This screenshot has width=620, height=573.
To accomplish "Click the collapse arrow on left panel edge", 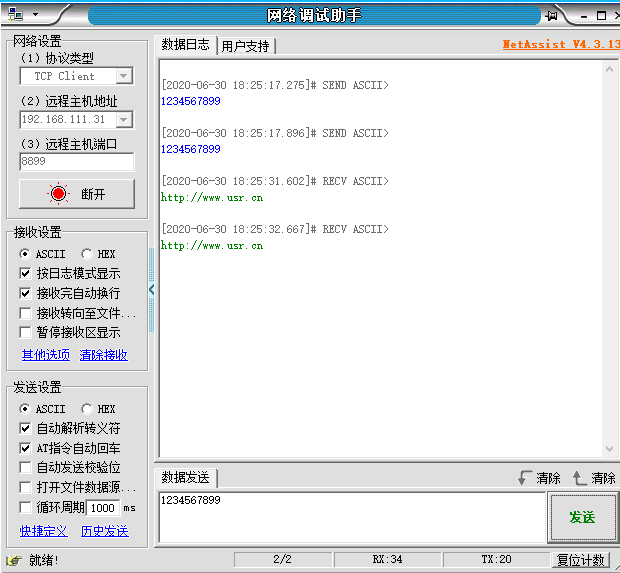I will point(152,289).
